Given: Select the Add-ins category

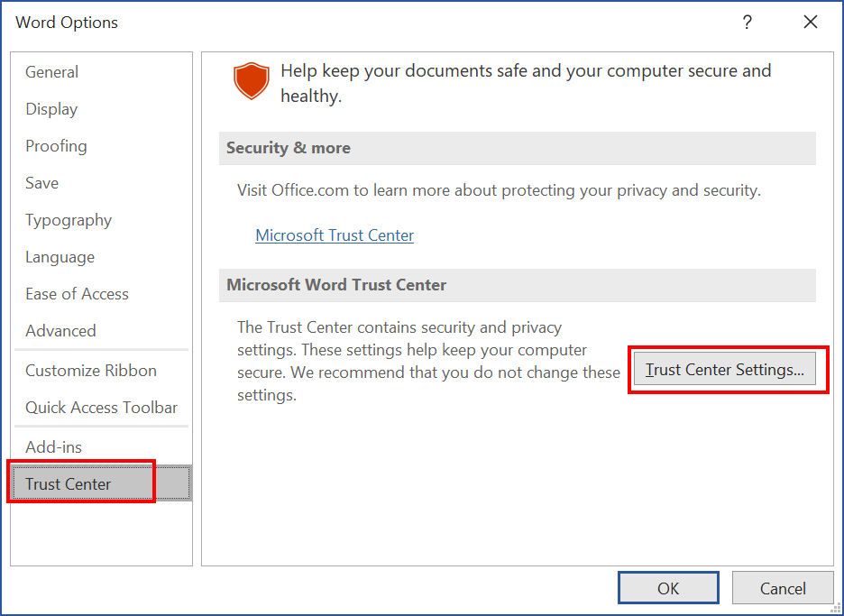Looking at the screenshot, I should [101, 447].
